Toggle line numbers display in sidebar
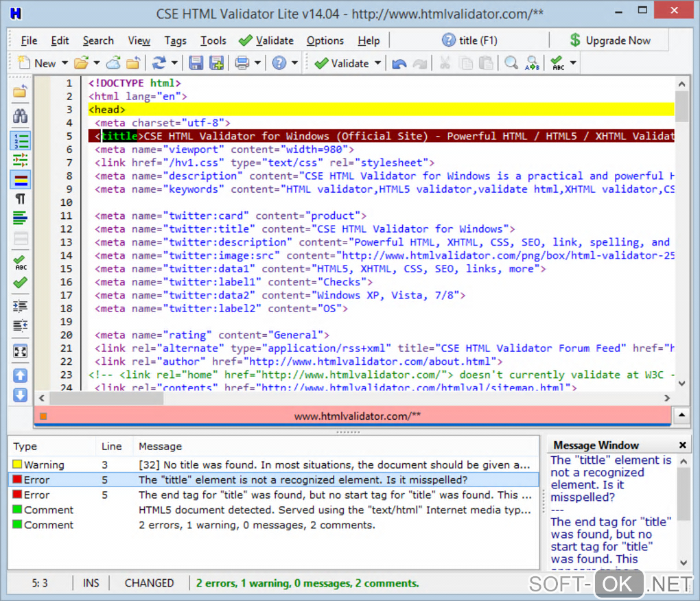 pos(21,141)
